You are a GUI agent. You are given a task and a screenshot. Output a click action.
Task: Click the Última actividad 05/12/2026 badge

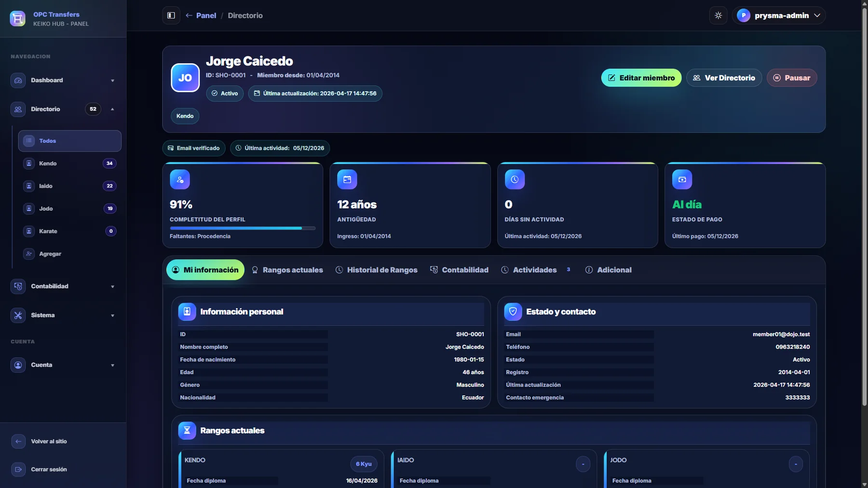coord(280,148)
